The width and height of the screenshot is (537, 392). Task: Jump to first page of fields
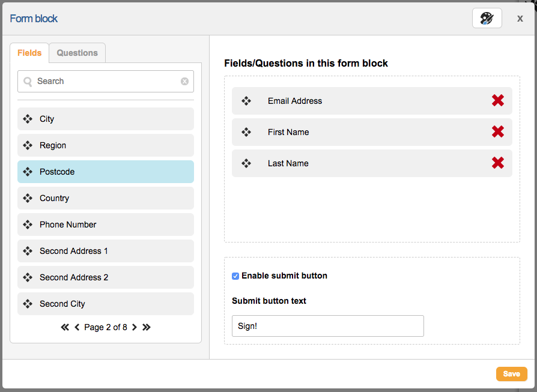coord(65,327)
